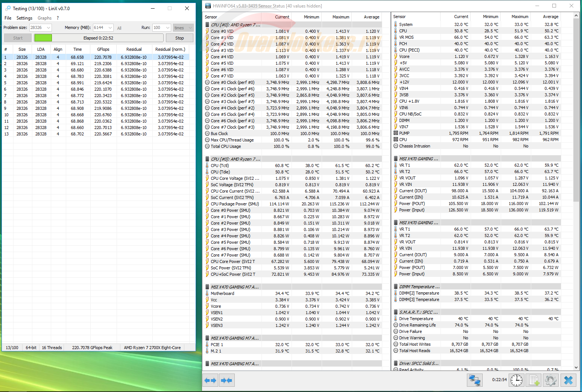Click the GFlops column header

tap(103, 49)
